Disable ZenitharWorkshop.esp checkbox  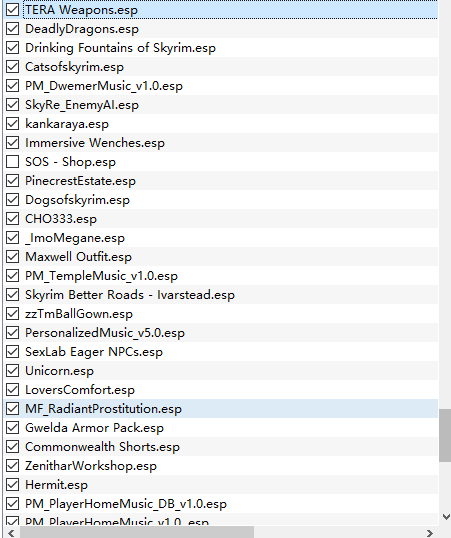(13, 466)
